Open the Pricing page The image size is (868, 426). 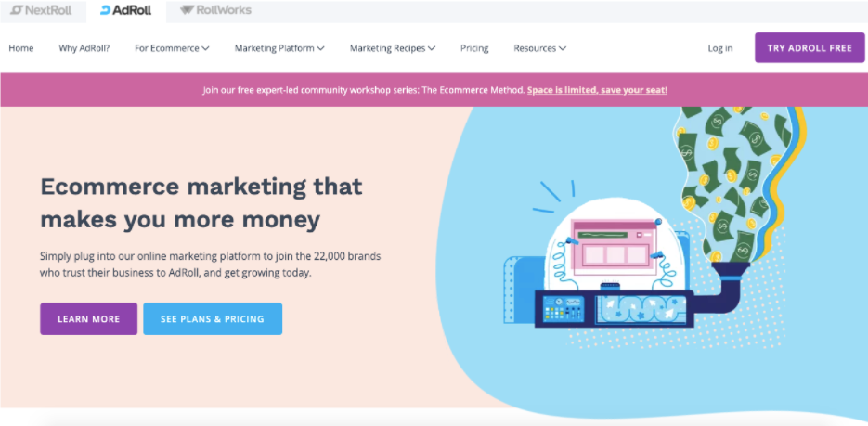coord(474,48)
